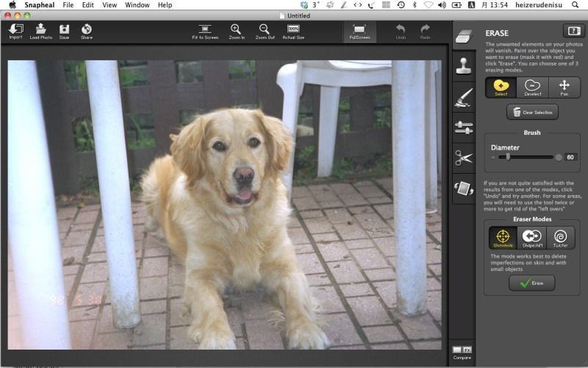Click the Wi-Fi icon in menu bar

[x=429, y=5]
